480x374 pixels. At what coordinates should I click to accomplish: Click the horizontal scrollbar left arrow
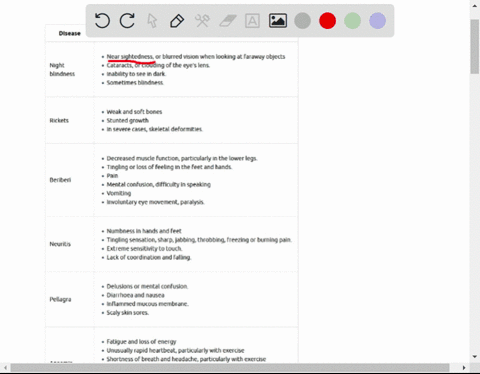coord(6,368)
